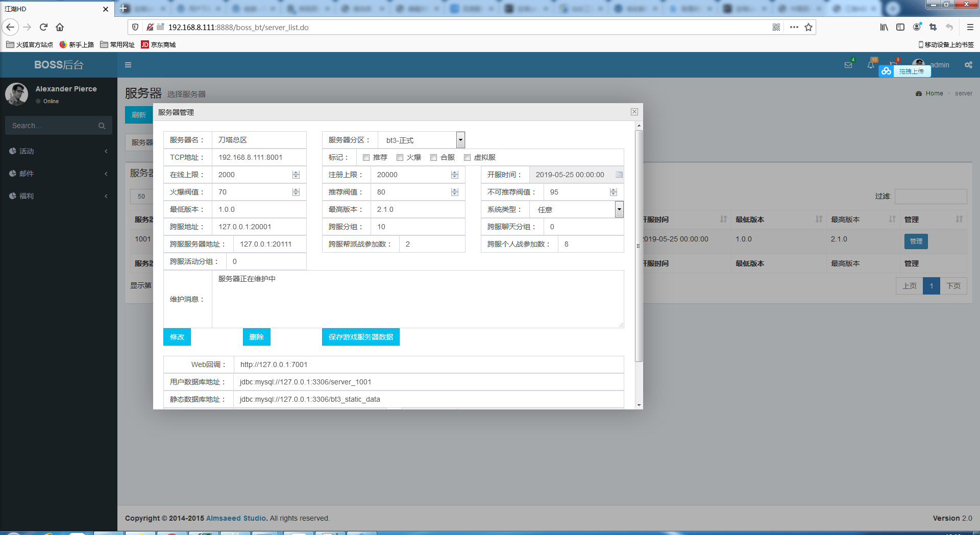
Task: Bookmark this page with the star icon
Action: coord(808,27)
